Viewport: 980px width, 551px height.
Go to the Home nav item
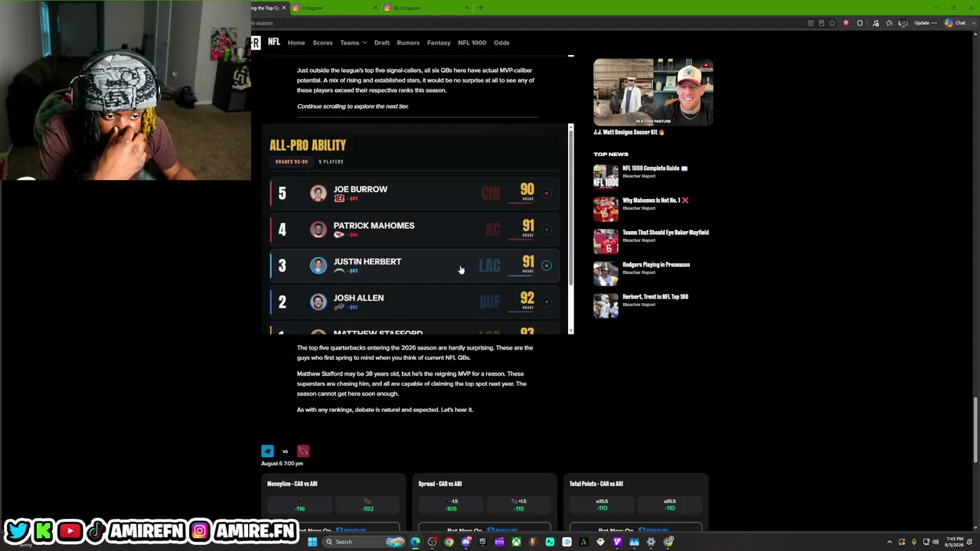296,43
